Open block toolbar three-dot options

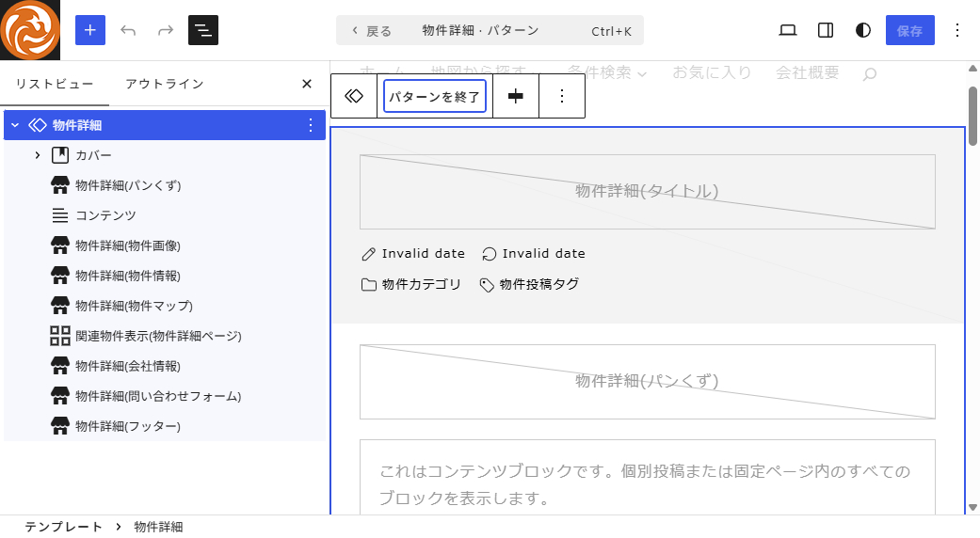[x=562, y=96]
